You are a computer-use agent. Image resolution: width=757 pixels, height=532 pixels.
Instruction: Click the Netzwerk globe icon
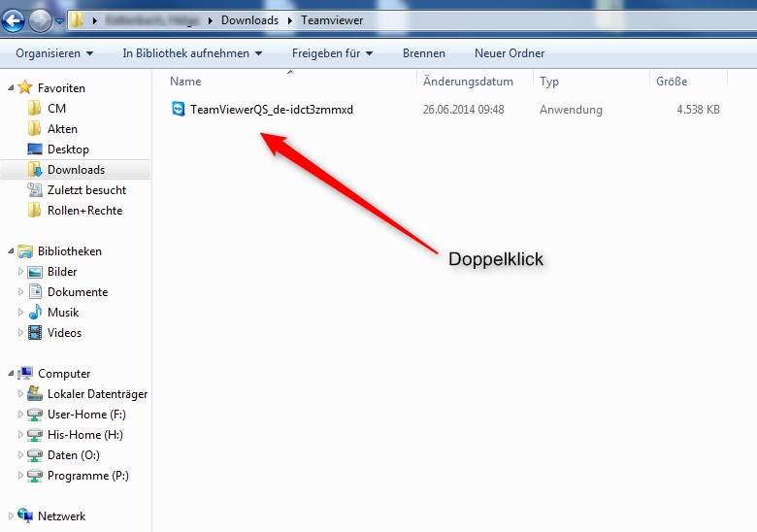pos(25,515)
